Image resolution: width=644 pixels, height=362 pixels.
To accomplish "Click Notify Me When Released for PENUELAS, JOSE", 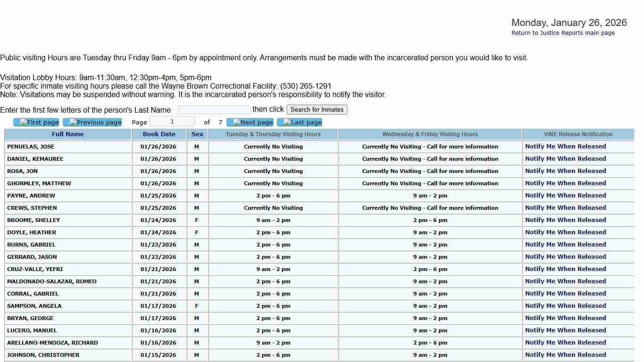I will tap(565, 147).
